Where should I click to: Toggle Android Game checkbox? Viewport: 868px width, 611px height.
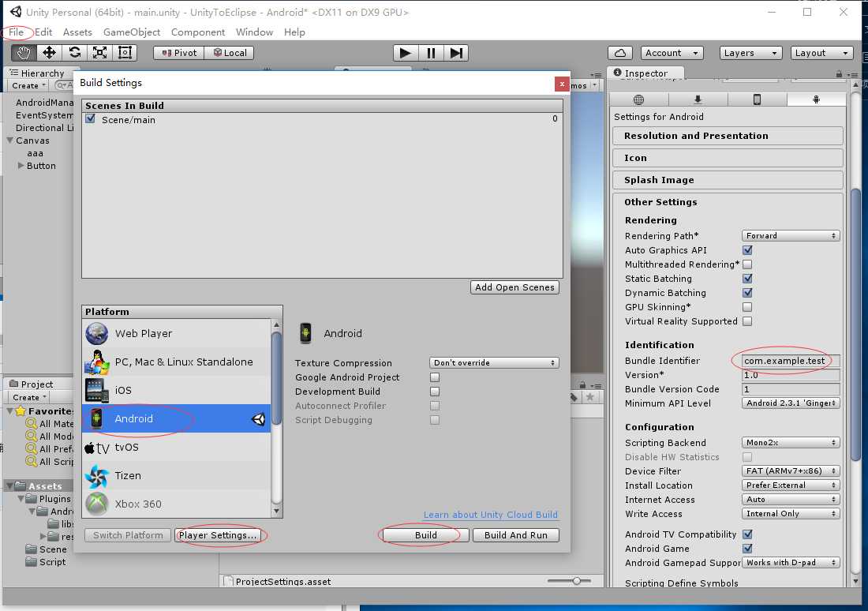pyautogui.click(x=747, y=549)
